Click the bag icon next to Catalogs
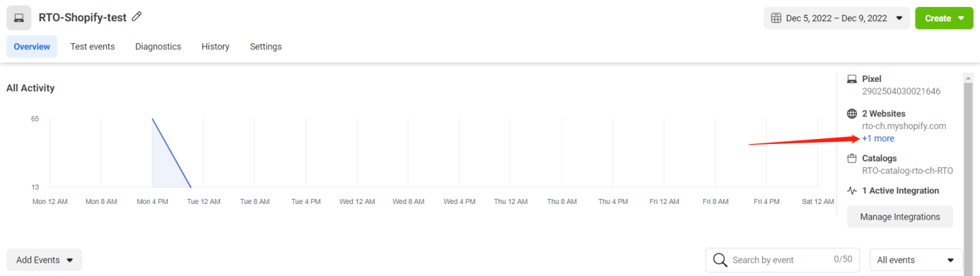This screenshot has width=980, height=276. pos(852,159)
